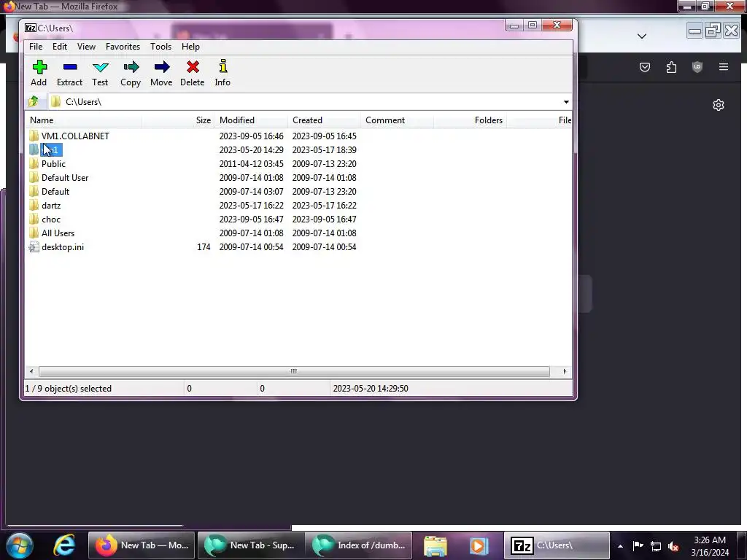Click the Public folder icon
Image resolution: width=747 pixels, height=560 pixels.
tap(34, 163)
